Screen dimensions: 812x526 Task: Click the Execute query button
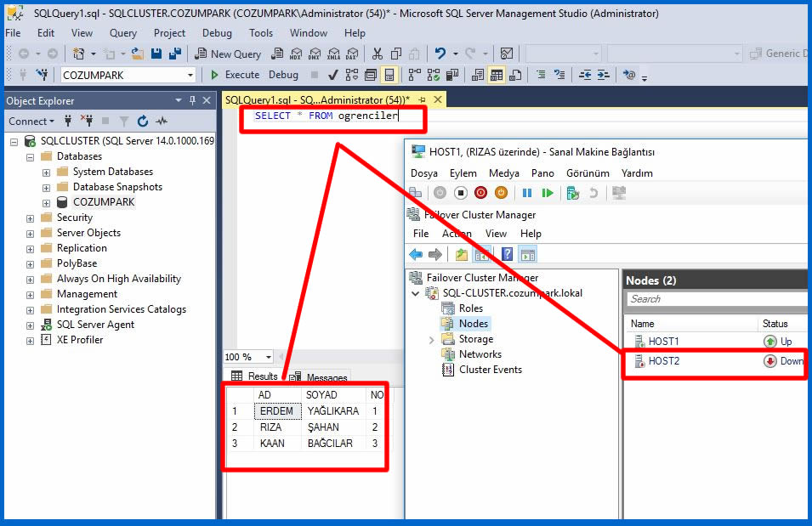click(x=235, y=75)
